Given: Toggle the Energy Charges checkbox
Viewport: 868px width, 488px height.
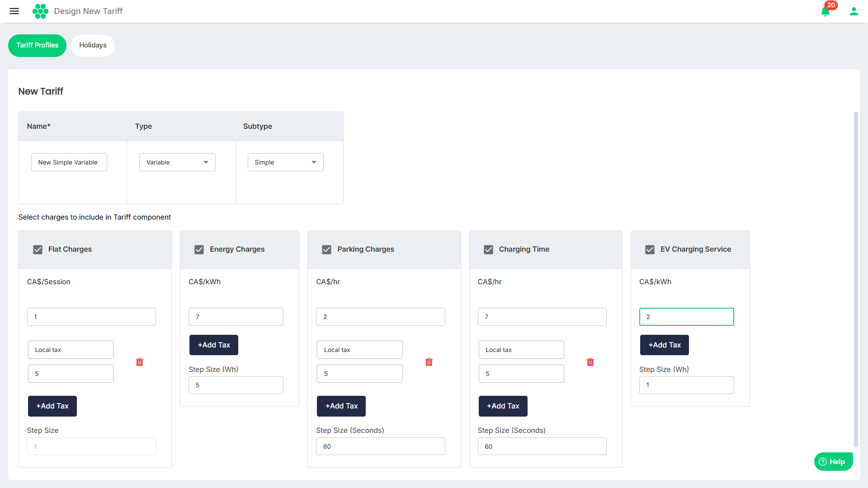Looking at the screenshot, I should point(199,249).
